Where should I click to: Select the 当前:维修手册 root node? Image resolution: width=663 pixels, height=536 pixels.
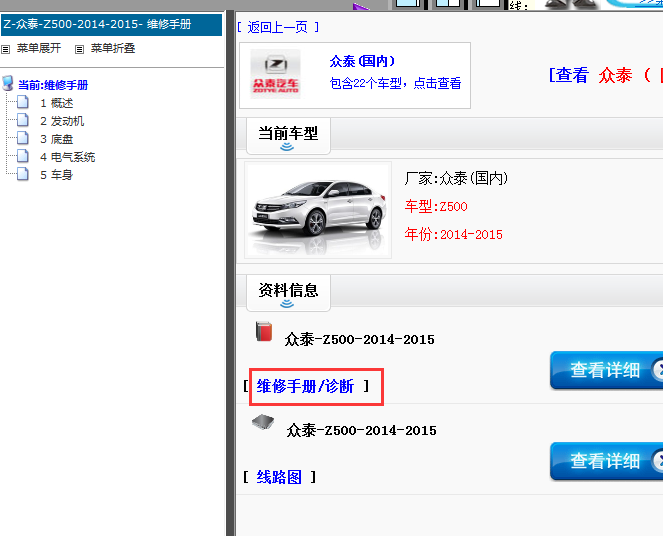53,85
